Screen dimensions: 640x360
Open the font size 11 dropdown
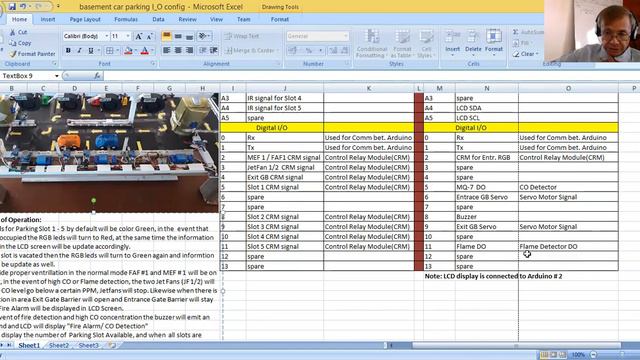[x=128, y=36]
